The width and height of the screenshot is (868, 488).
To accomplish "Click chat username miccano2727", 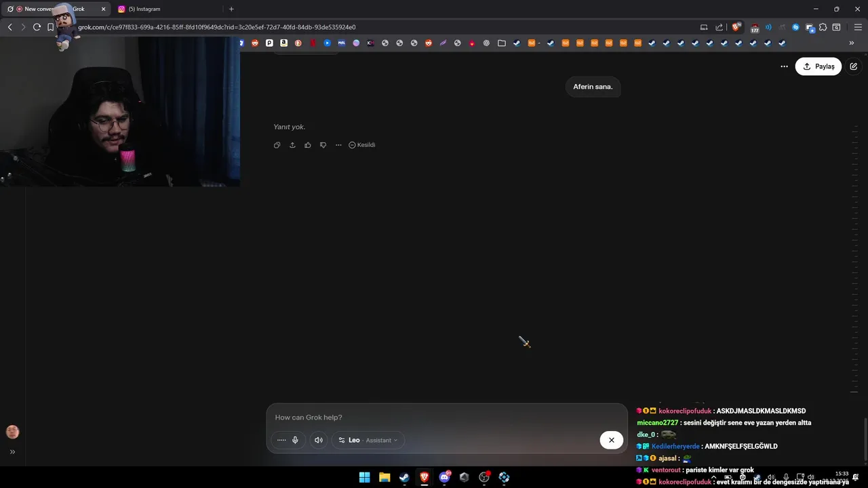I will click(657, 423).
